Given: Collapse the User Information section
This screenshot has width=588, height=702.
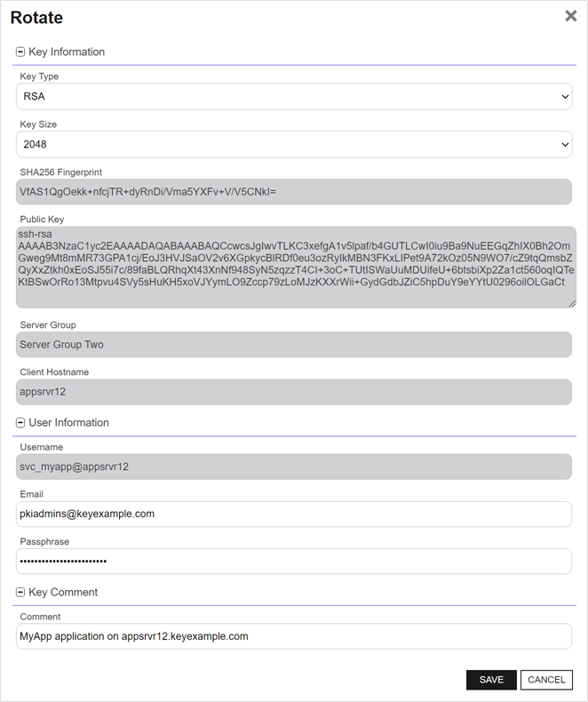Looking at the screenshot, I should [x=20, y=423].
